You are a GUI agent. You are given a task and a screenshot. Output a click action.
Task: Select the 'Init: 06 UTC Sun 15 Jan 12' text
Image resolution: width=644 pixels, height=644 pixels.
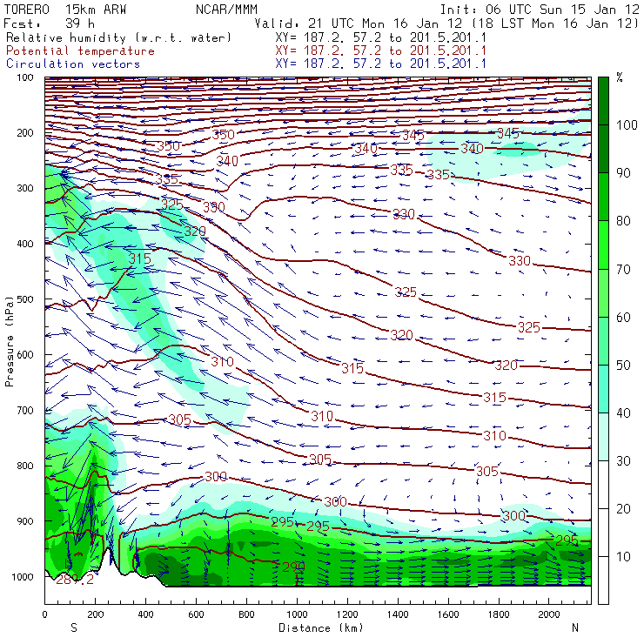[x=540, y=10]
